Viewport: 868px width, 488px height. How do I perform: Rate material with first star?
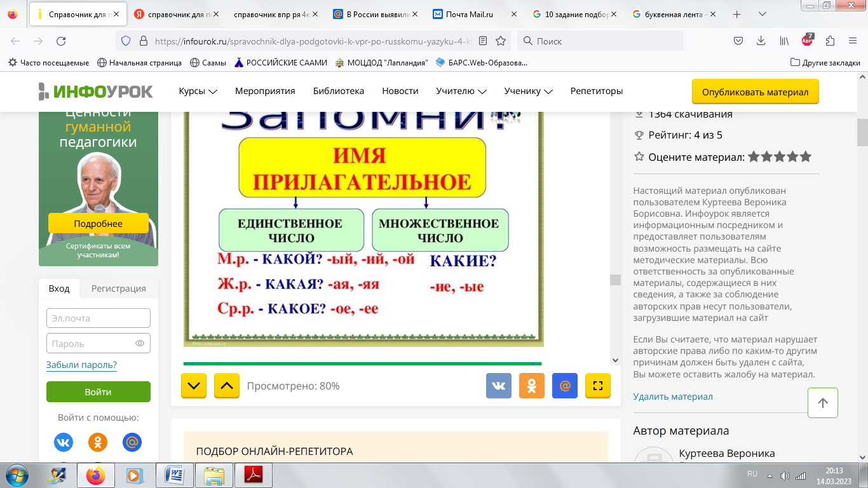pyautogui.click(x=754, y=156)
